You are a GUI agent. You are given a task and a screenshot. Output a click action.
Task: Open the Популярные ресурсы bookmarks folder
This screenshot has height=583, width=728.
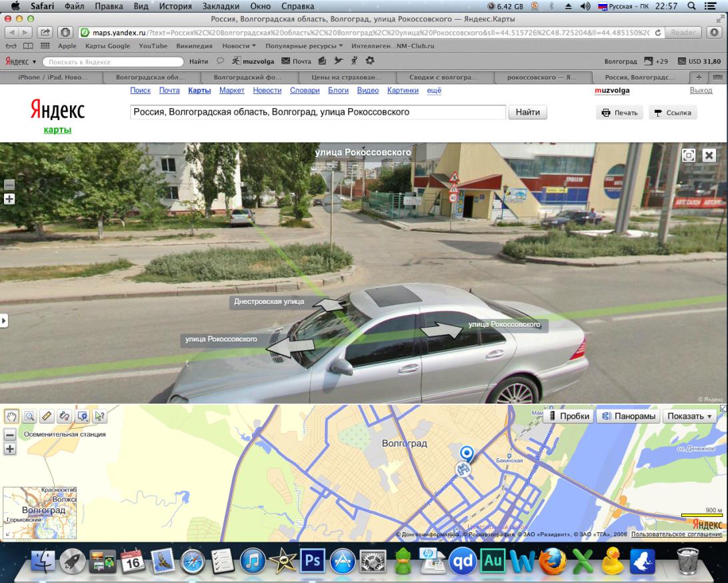tap(303, 46)
